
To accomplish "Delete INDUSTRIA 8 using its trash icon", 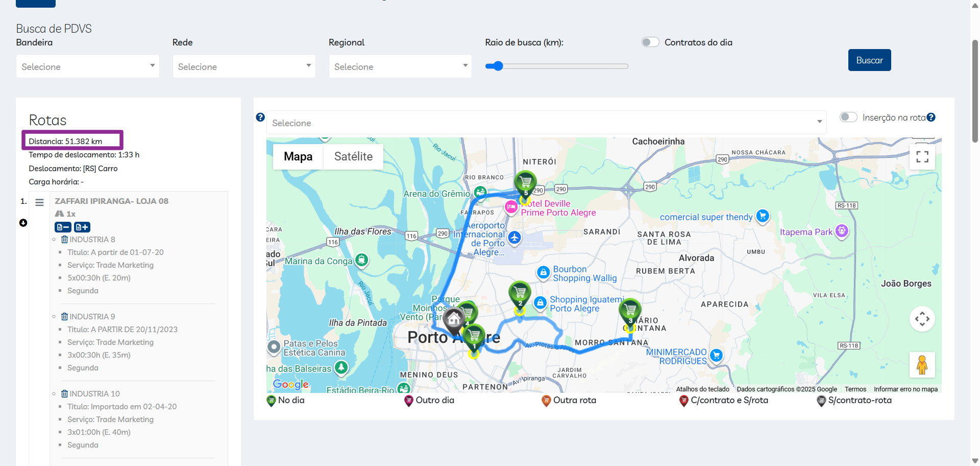I will [64, 240].
